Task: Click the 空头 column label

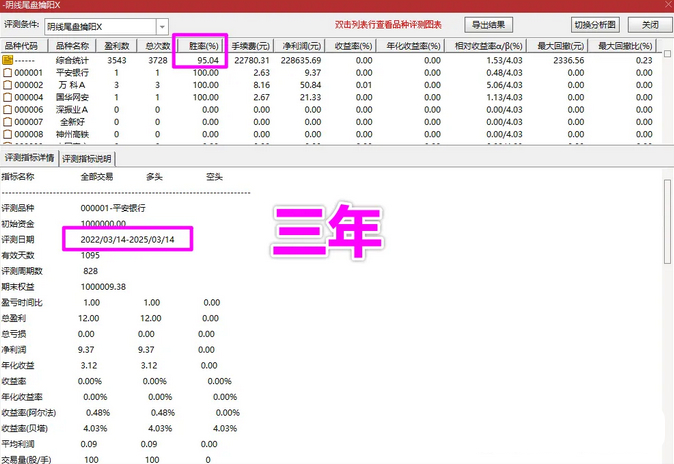Action: 214,177
